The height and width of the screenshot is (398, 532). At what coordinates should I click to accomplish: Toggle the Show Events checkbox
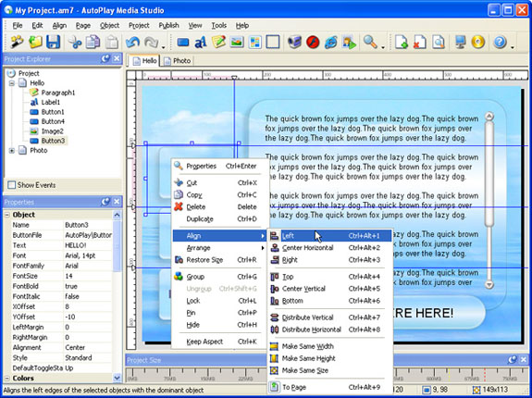(x=12, y=185)
